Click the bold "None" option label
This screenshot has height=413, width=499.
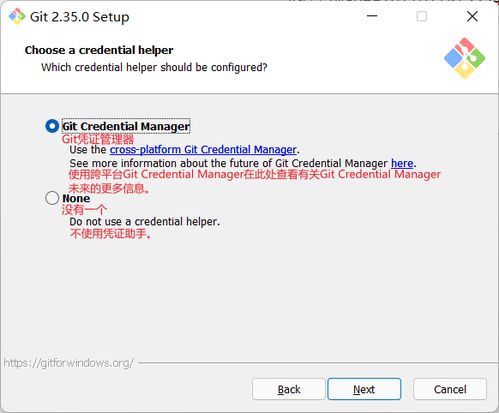pos(76,198)
